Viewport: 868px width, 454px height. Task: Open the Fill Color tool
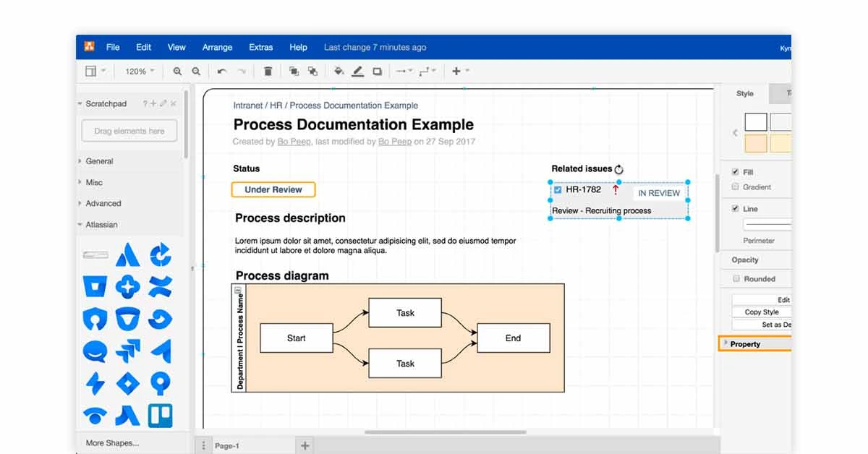339,71
